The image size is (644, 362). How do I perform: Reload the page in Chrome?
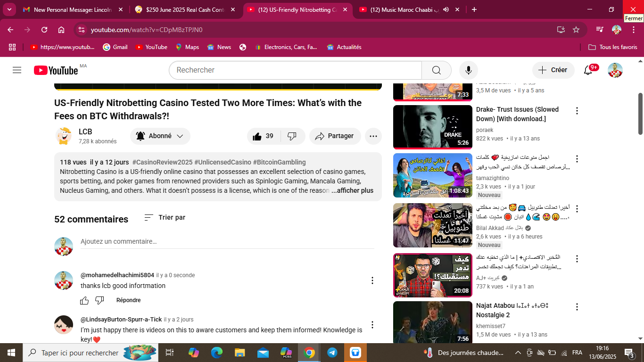44,30
